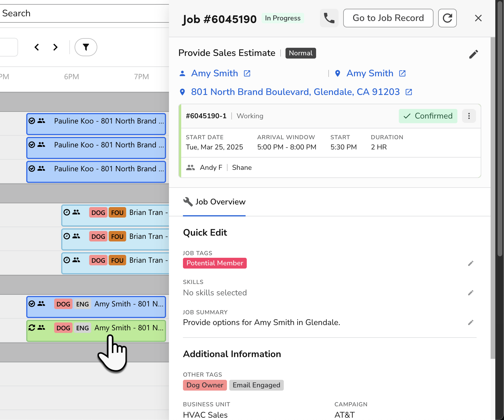504x420 pixels.
Task: Toggle the Confirmed status on appointment #6045190-1
Action: pos(428,116)
